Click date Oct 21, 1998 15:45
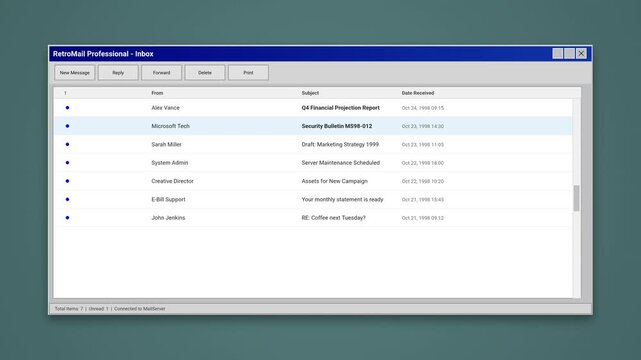This screenshot has height=360, width=641. [422, 200]
